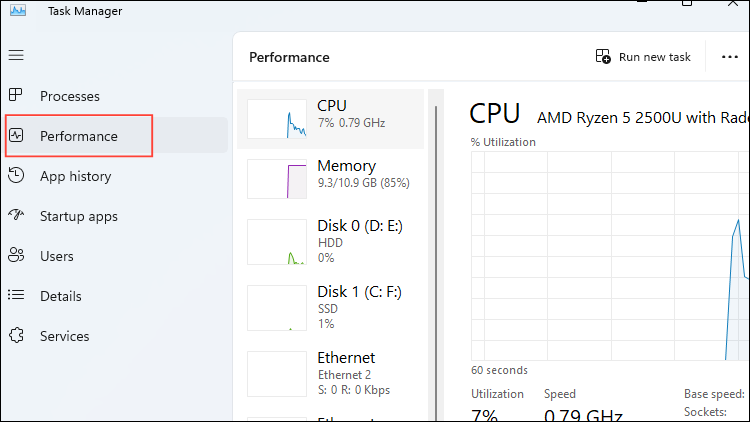Click the Run new task button label
The width and height of the screenshot is (750, 422).
(x=655, y=57)
